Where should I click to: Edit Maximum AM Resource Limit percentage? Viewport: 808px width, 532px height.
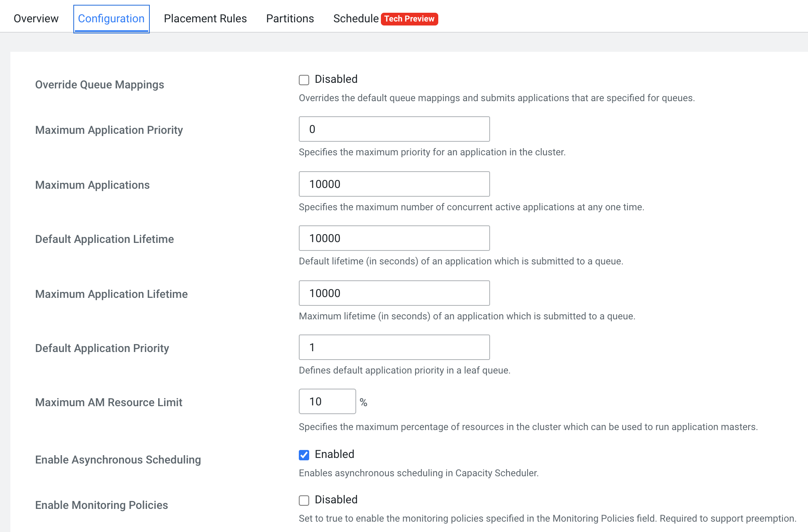click(327, 401)
